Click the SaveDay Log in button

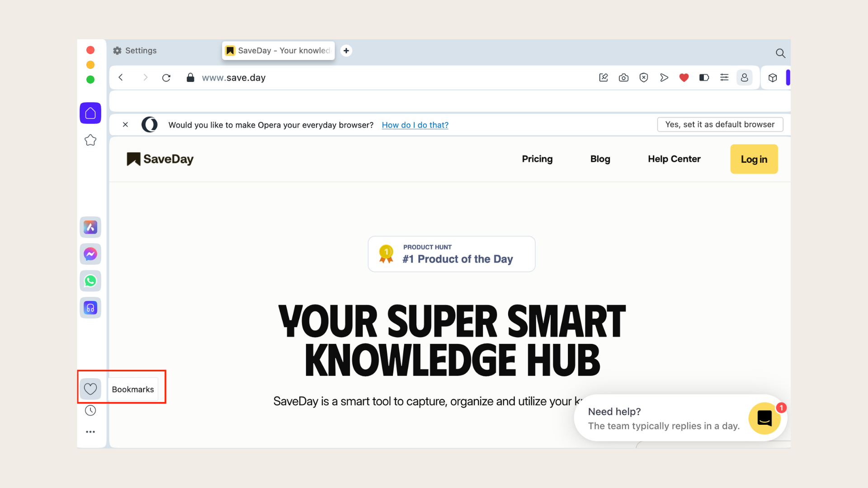(754, 159)
